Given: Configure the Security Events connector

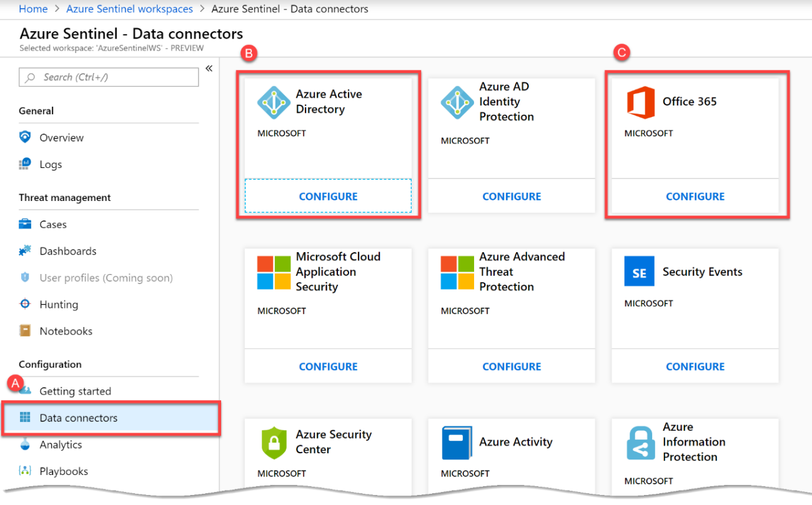Looking at the screenshot, I should [695, 366].
